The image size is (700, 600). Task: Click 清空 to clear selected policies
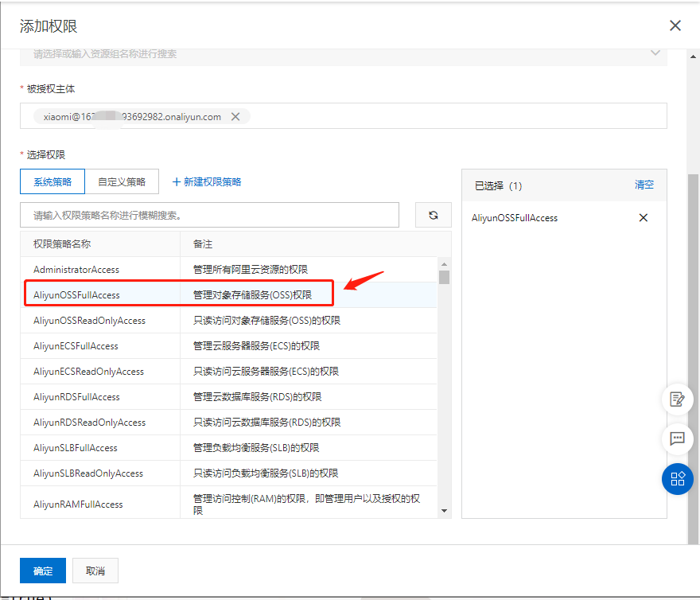tap(644, 185)
